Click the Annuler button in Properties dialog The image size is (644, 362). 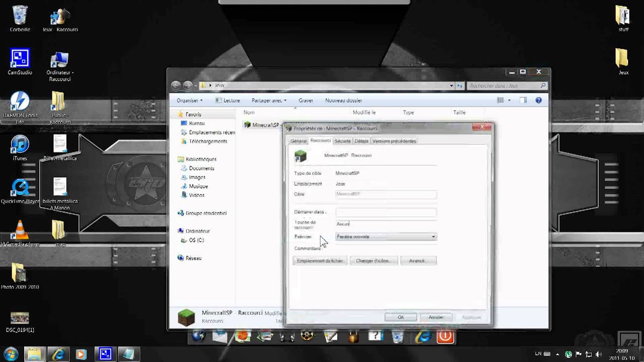click(x=436, y=317)
